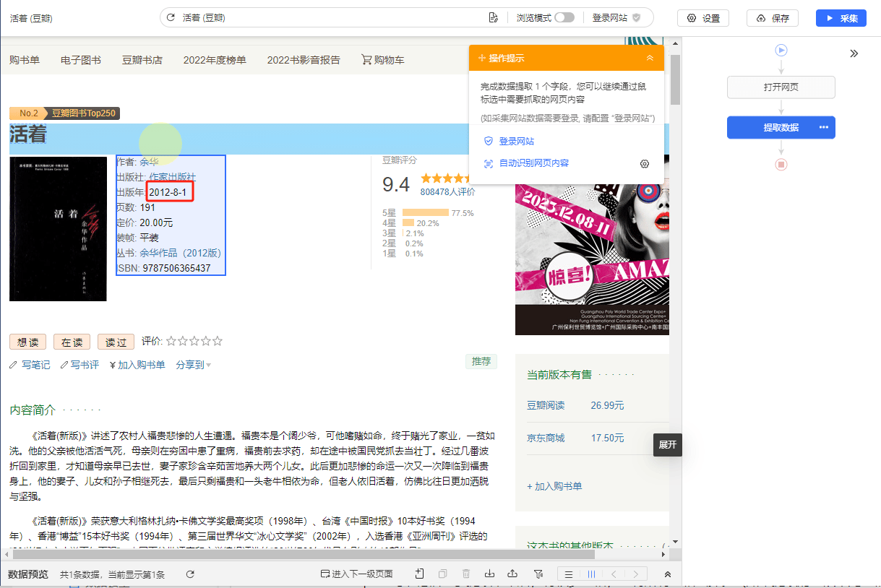
Task: Open the gear beside 自动识别网页内容
Action: point(645,164)
